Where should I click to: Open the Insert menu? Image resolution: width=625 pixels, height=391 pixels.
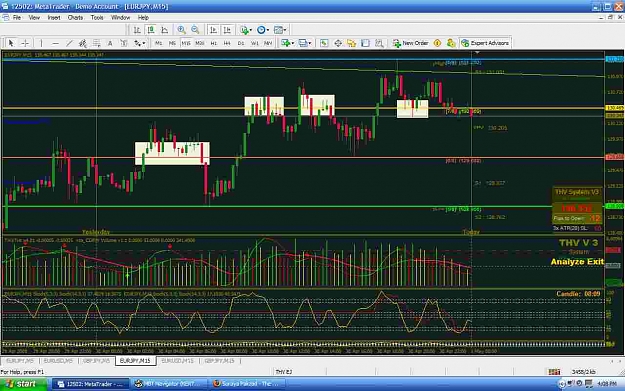click(x=54, y=18)
